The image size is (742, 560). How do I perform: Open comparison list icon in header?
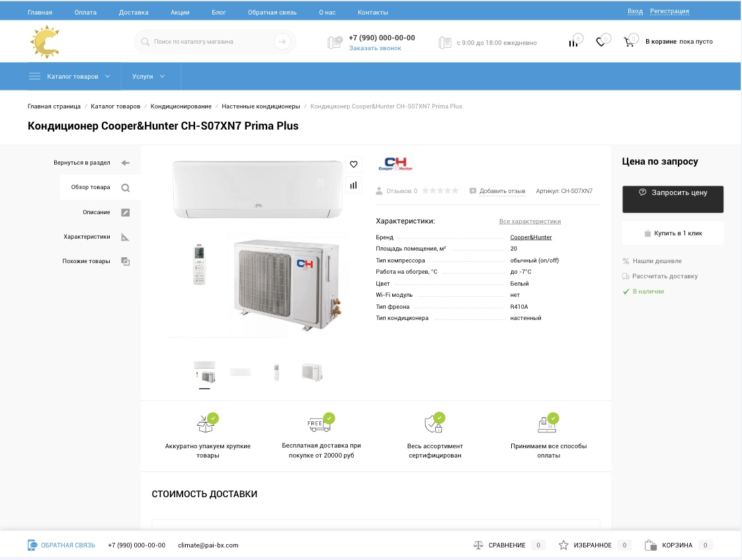click(x=573, y=42)
